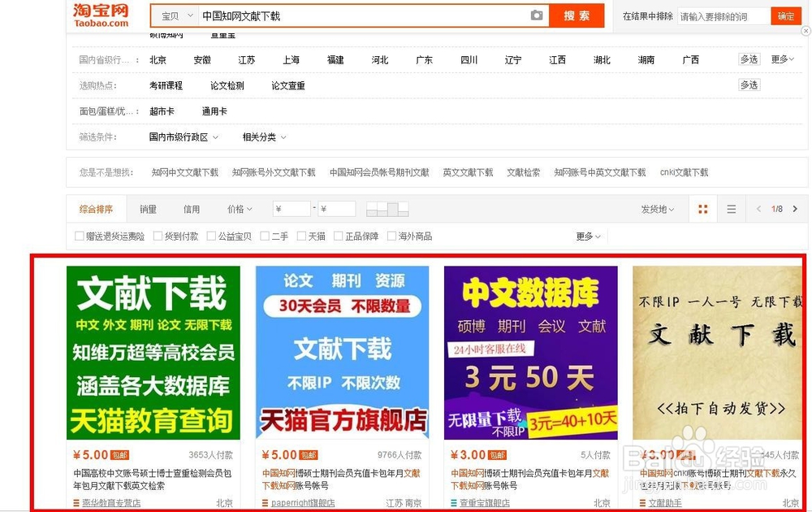
Task: Open blue 30天会员 product thumbnail
Action: pos(343,353)
